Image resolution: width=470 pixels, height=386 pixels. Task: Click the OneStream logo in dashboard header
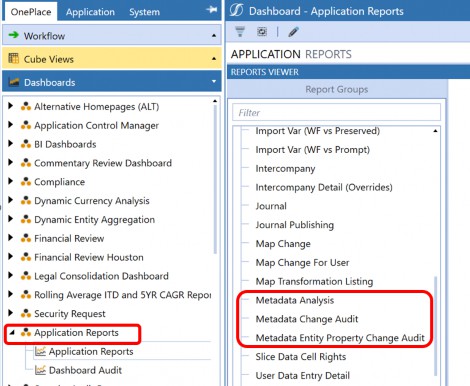236,11
